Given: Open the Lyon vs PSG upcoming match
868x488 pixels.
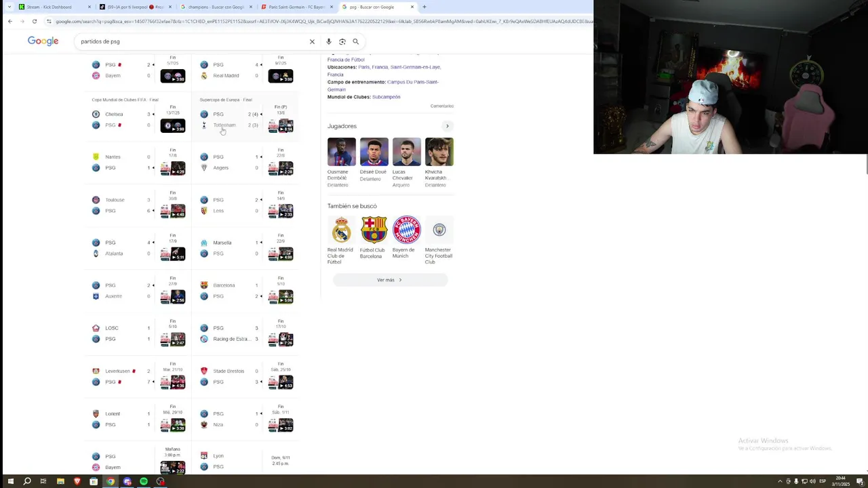Looking at the screenshot, I should (246, 461).
